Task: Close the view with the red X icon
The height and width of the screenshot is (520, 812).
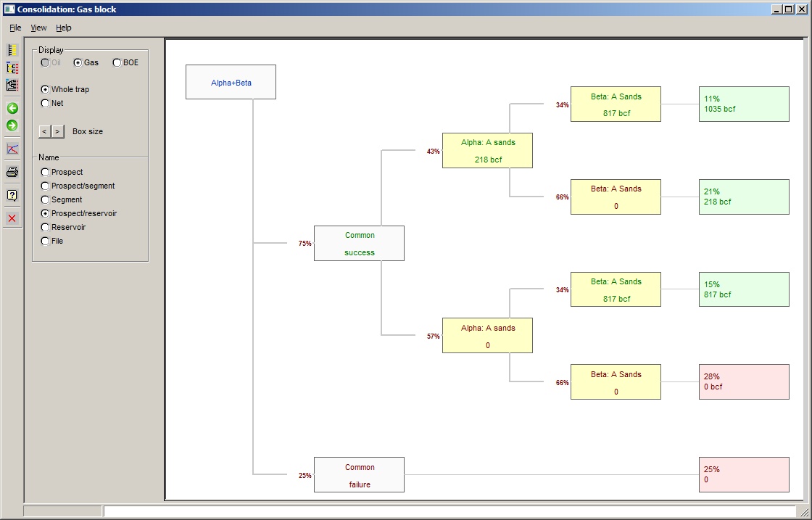Action: click(12, 218)
